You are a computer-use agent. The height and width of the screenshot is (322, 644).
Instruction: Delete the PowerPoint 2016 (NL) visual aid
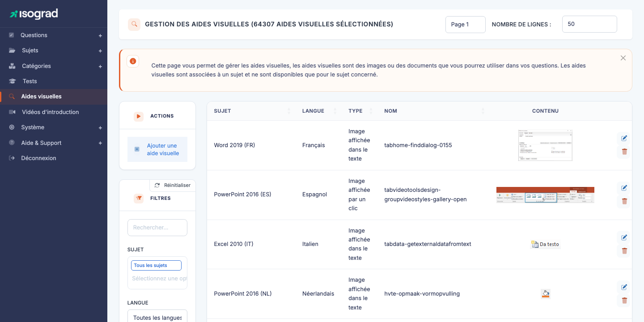pos(624,301)
